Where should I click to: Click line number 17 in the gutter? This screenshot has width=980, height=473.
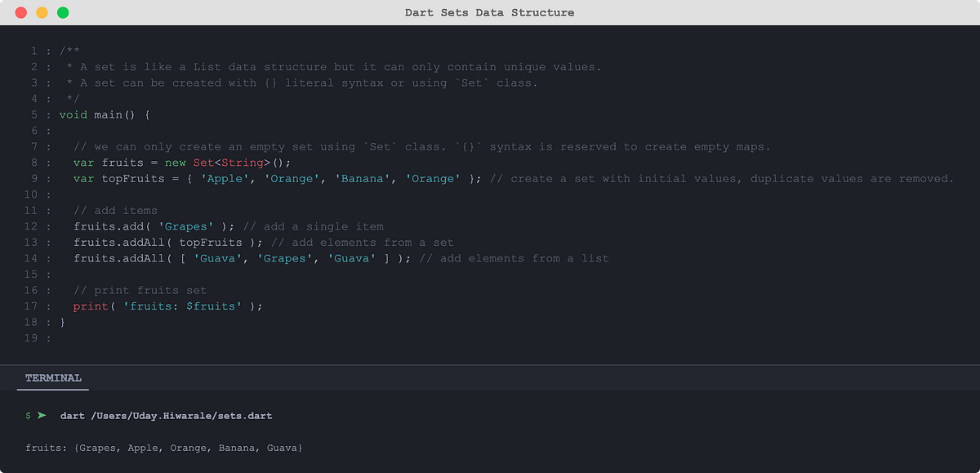30,306
